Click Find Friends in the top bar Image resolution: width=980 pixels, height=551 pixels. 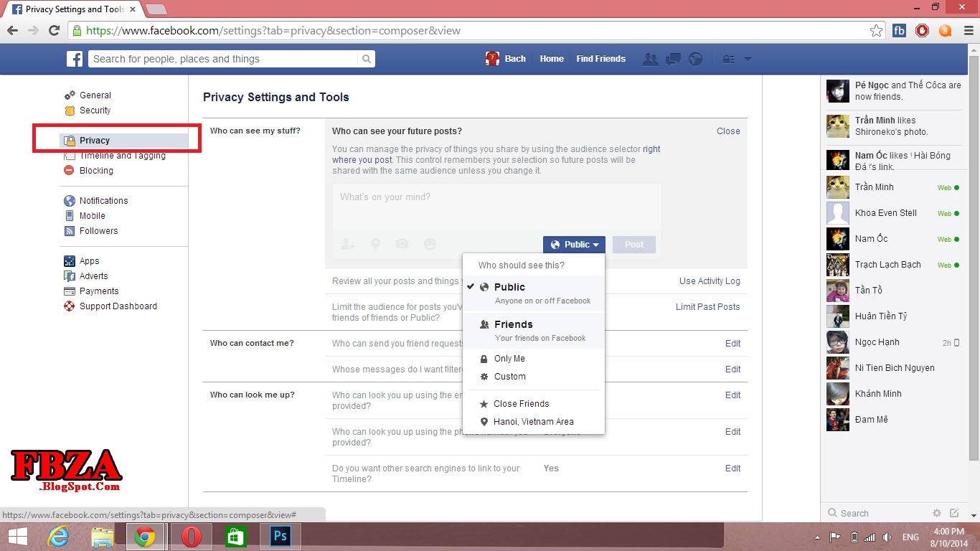pyautogui.click(x=600, y=59)
